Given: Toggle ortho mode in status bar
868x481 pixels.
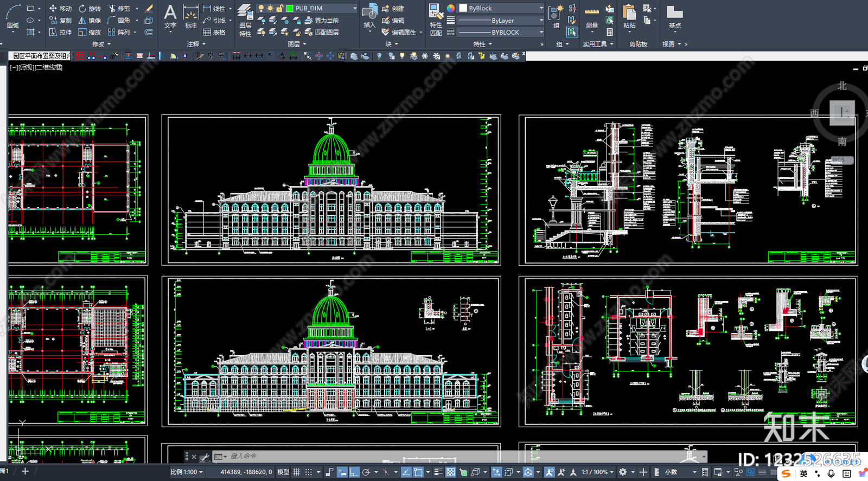Looking at the screenshot, I should point(354,472).
